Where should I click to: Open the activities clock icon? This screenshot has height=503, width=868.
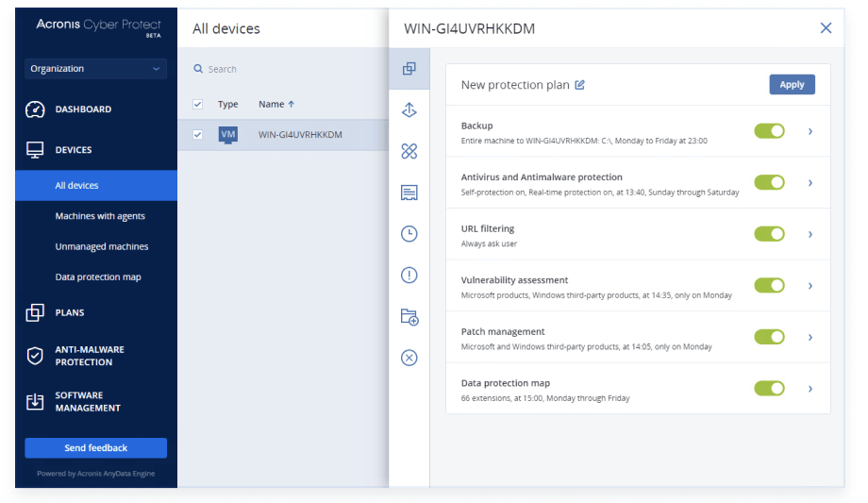[409, 234]
